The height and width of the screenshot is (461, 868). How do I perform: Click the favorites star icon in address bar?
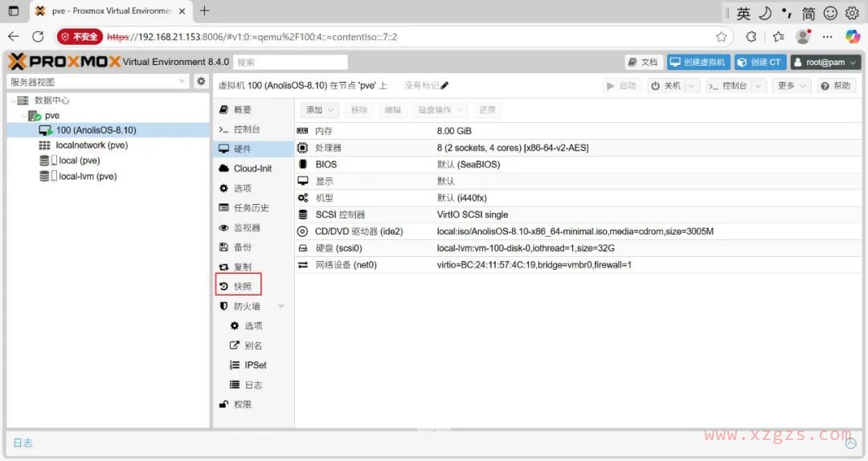721,36
